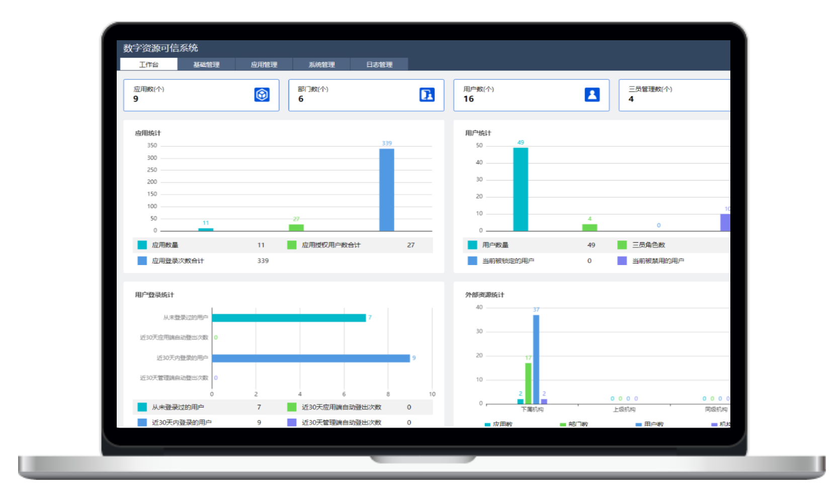Open the 系统管理 tab

tap(321, 64)
